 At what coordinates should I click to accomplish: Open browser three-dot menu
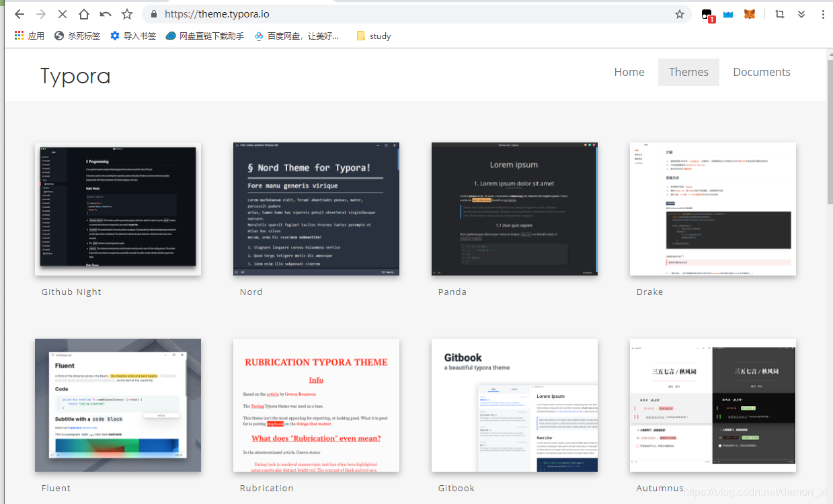point(823,14)
